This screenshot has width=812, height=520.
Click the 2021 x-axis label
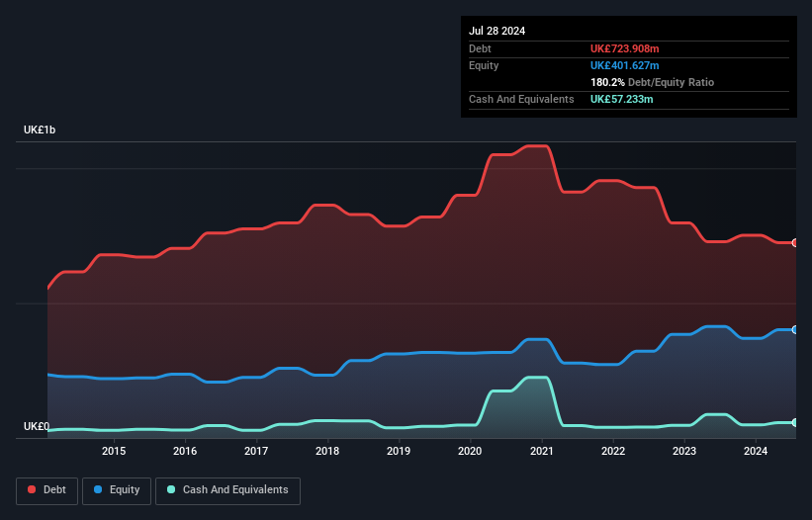point(542,451)
